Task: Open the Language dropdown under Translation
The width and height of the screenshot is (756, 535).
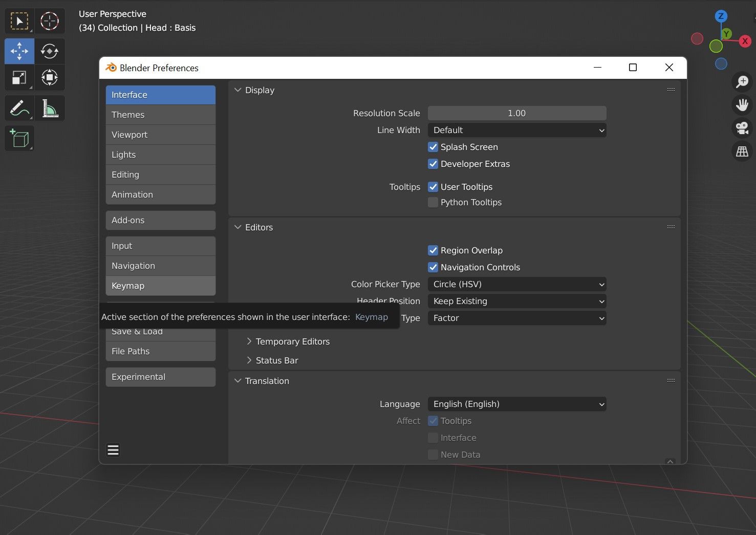Action: click(516, 404)
